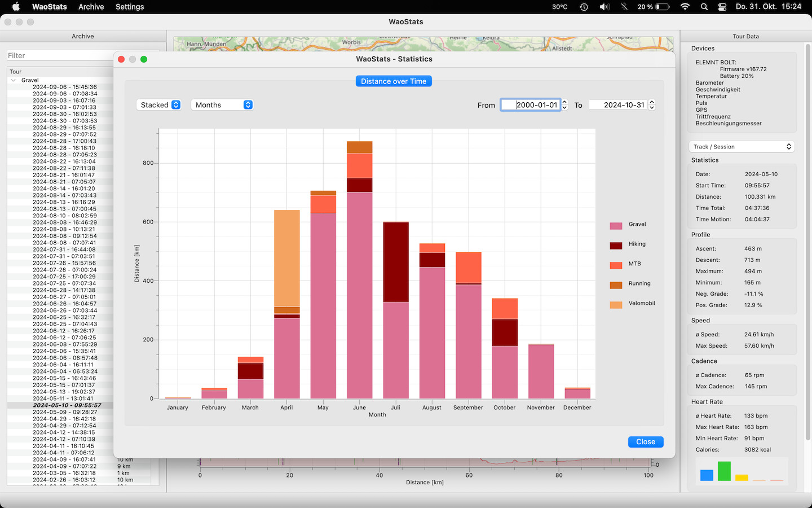Open Spotlight search
This screenshot has height=508, width=812.
(x=704, y=7)
